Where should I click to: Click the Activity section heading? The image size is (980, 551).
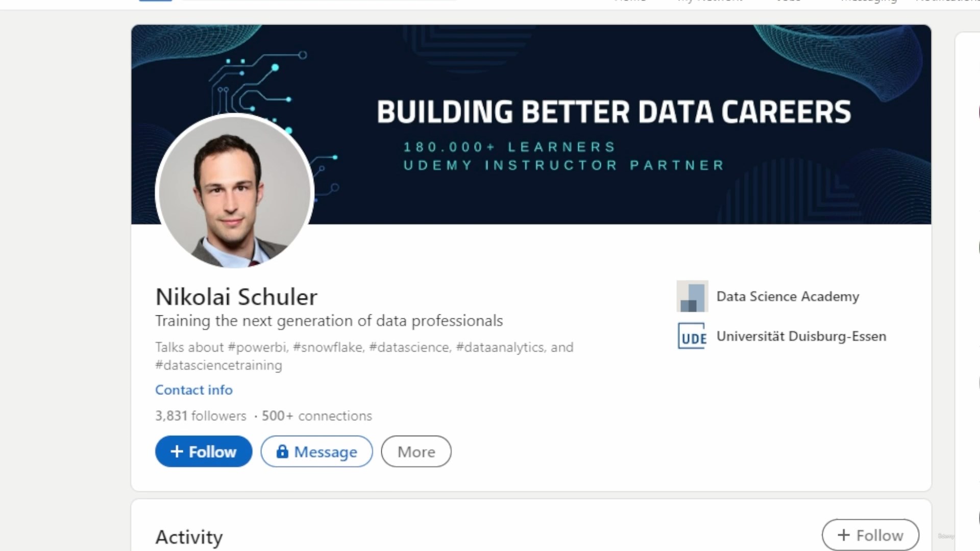189,537
